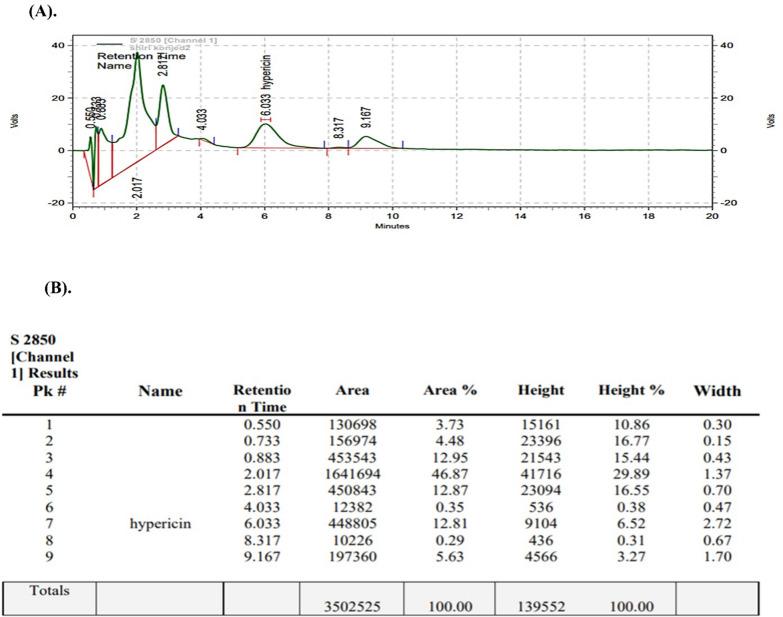Viewport: 783px width, 617px height.
Task: Click the left Volts axis label
Action: click(x=14, y=120)
